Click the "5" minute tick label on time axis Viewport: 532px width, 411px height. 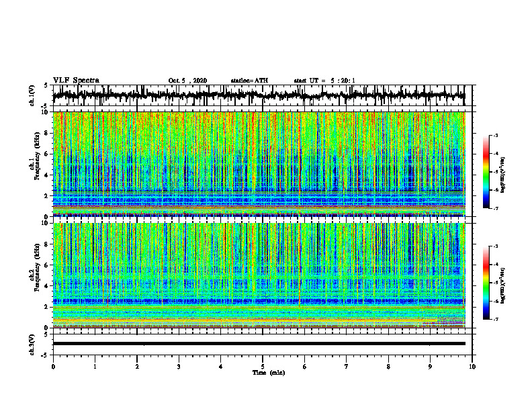[263, 367]
